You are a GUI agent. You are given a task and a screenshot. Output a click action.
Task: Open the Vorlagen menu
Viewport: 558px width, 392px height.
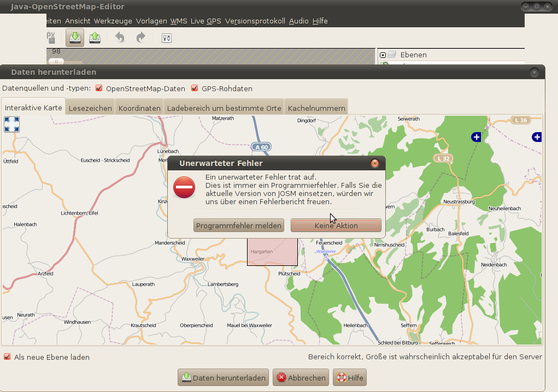151,21
